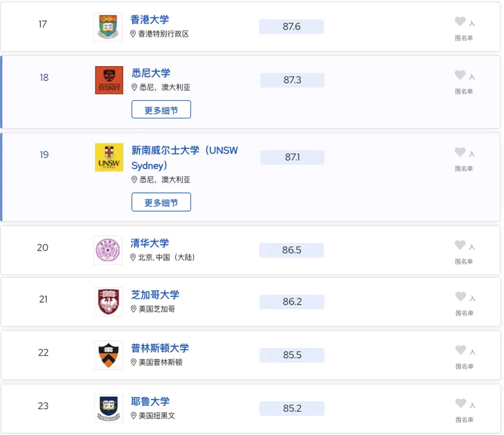Toggle shortlist heart for 清华大学

tap(460, 245)
